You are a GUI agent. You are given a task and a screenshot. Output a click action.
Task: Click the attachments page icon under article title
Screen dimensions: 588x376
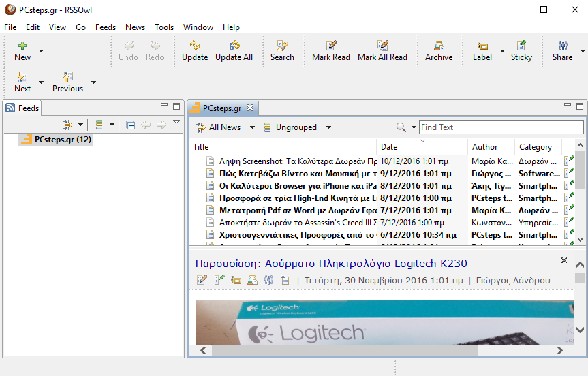coord(285,280)
